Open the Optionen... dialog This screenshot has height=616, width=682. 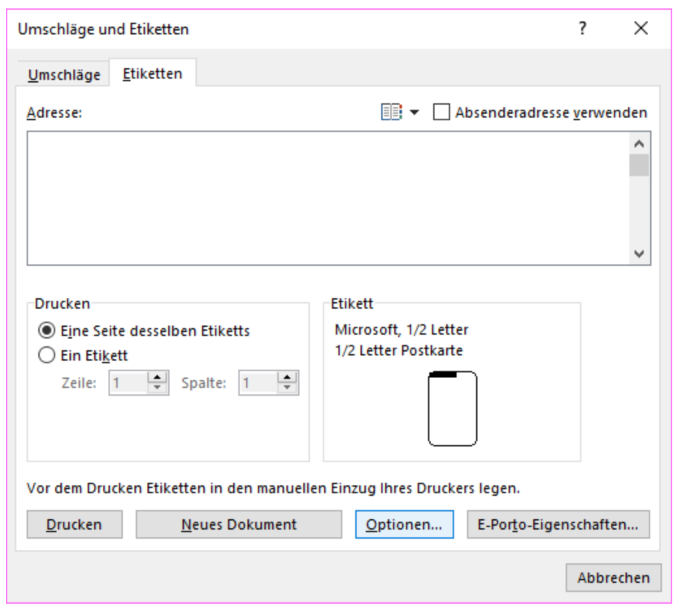(x=404, y=524)
